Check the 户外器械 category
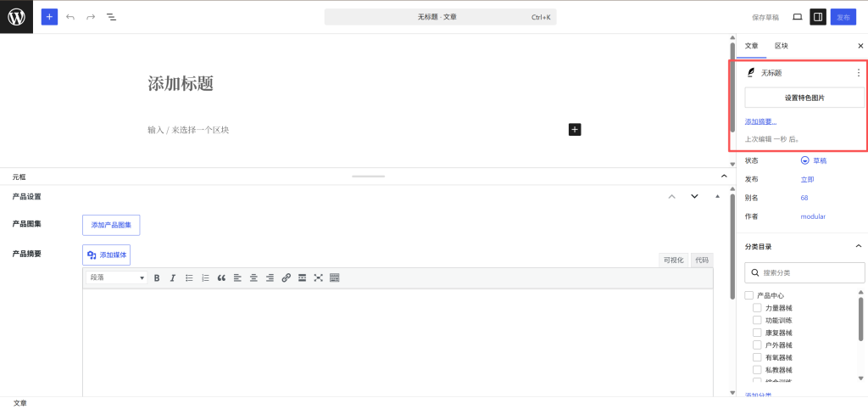868x409 pixels. point(757,345)
